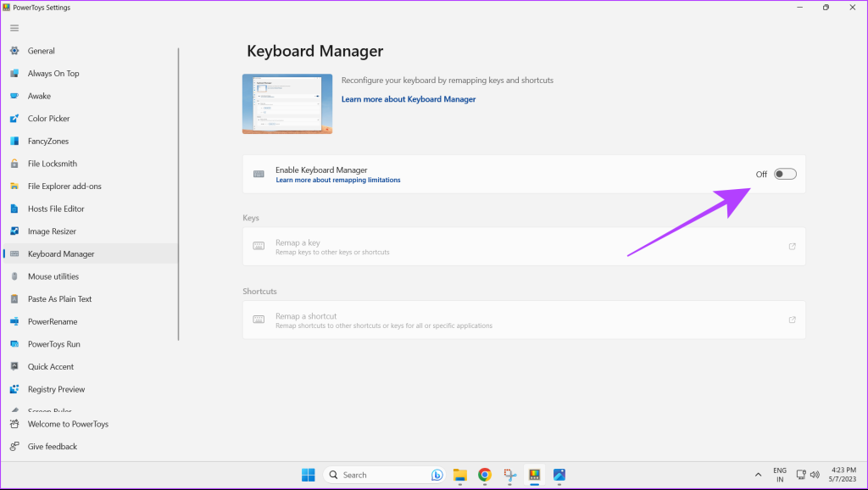Open the hamburger navigation menu

coord(14,28)
